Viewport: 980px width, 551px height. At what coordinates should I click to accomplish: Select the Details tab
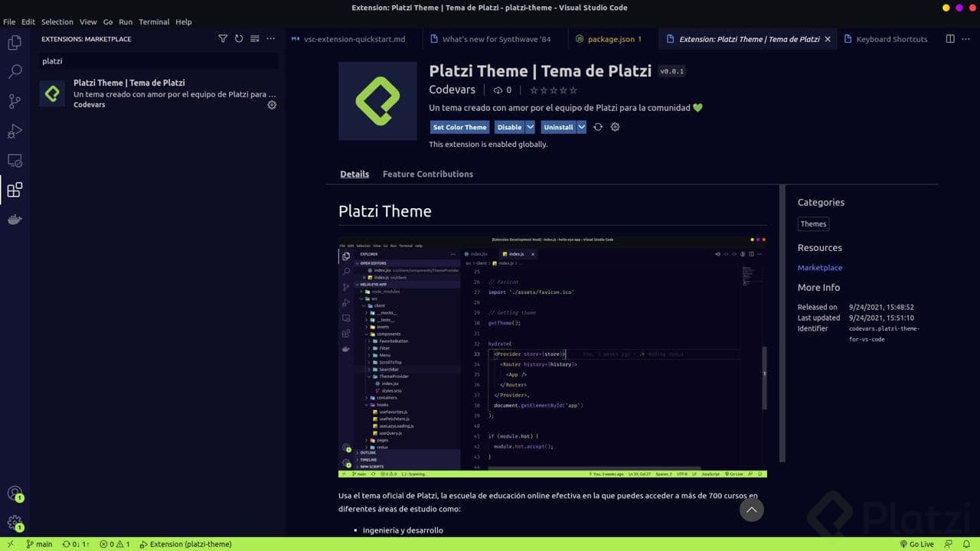354,174
